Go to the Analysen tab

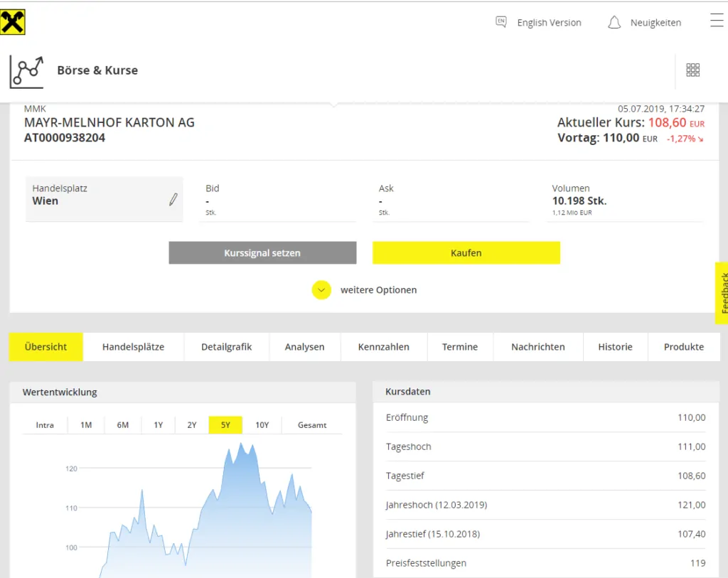(x=304, y=347)
